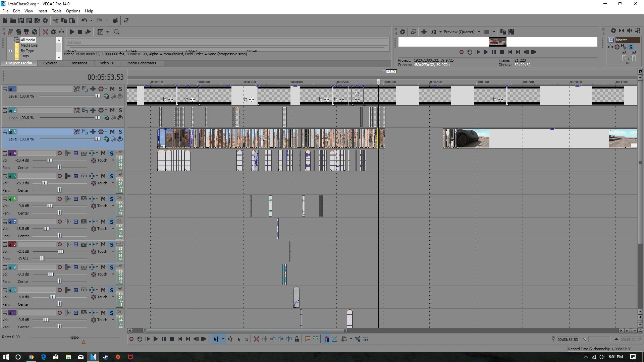The width and height of the screenshot is (644, 362).
Task: Click the Record button in timeline transport
Action: coord(131,339)
